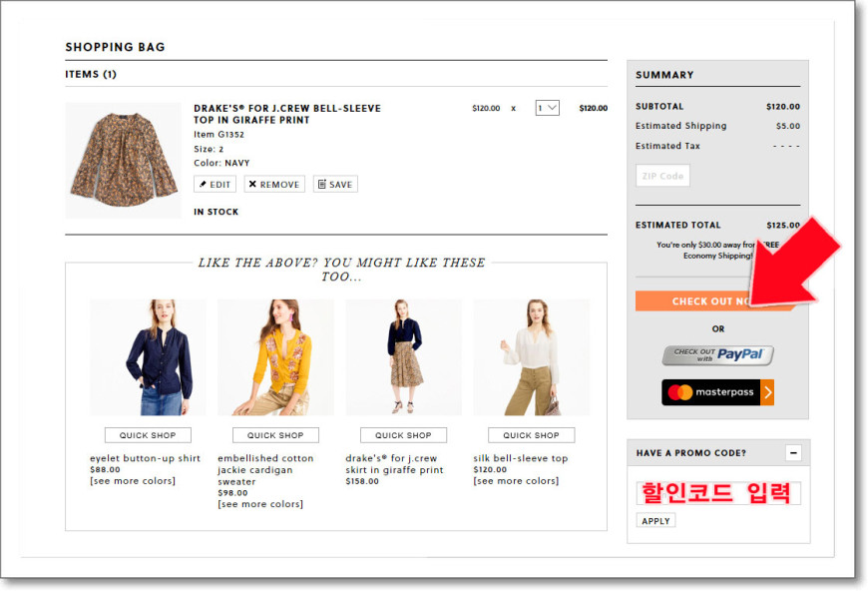Open the bell-sleeve top product thumbnail
The image size is (868, 591).
tap(124, 160)
